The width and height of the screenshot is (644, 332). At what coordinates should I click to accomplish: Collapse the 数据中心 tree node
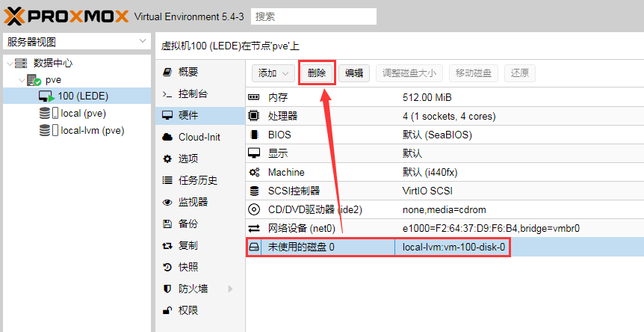coord(10,64)
